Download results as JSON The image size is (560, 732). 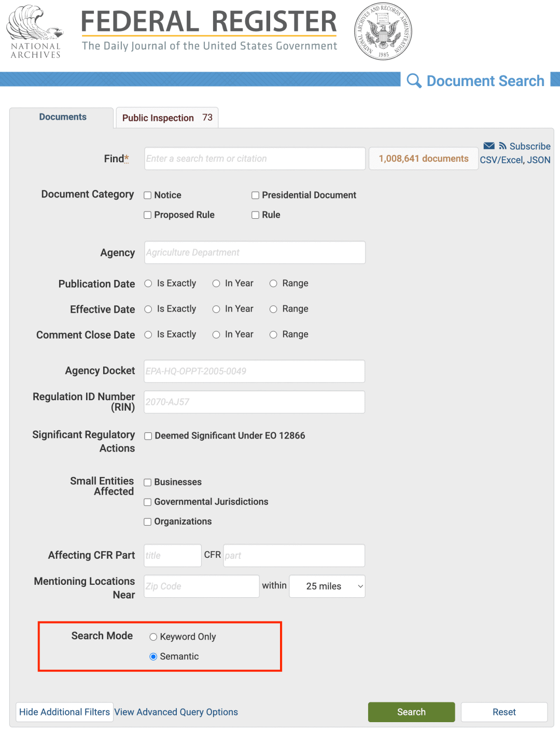coord(539,160)
